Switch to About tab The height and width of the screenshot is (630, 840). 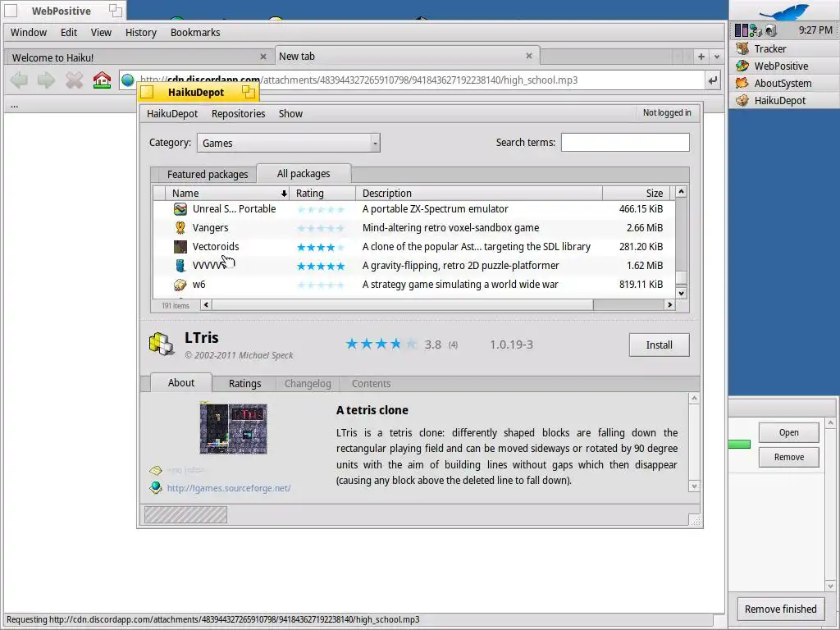click(x=181, y=382)
